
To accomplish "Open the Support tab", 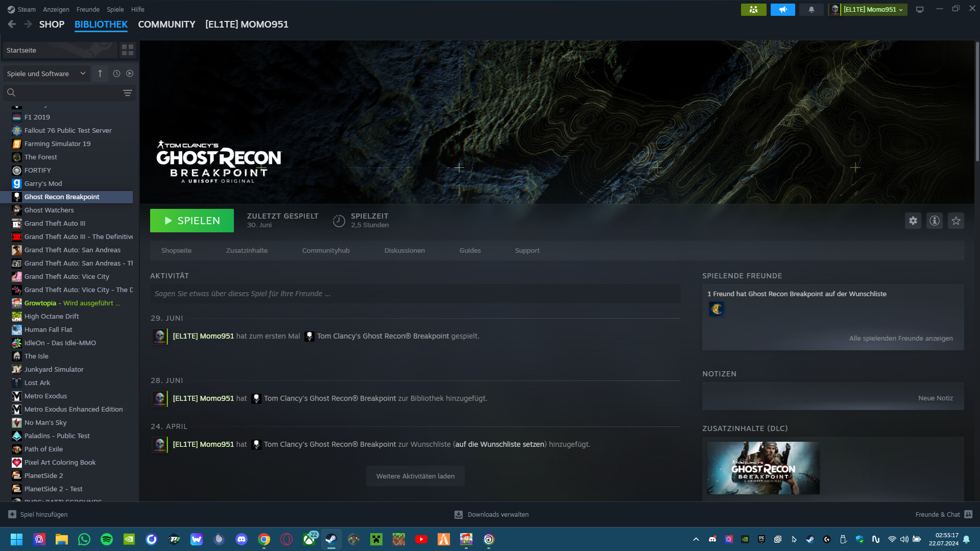I will (527, 250).
